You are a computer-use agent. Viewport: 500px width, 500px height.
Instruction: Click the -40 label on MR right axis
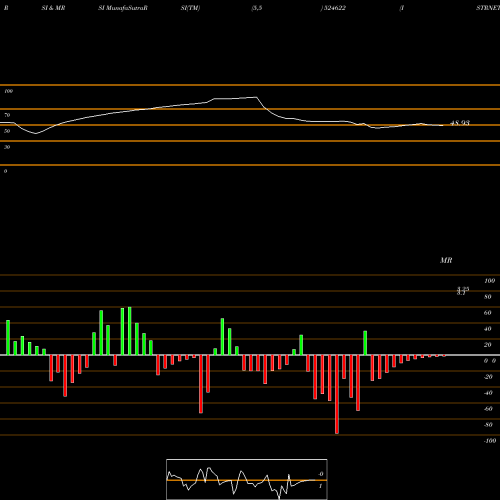[x=488, y=393]
